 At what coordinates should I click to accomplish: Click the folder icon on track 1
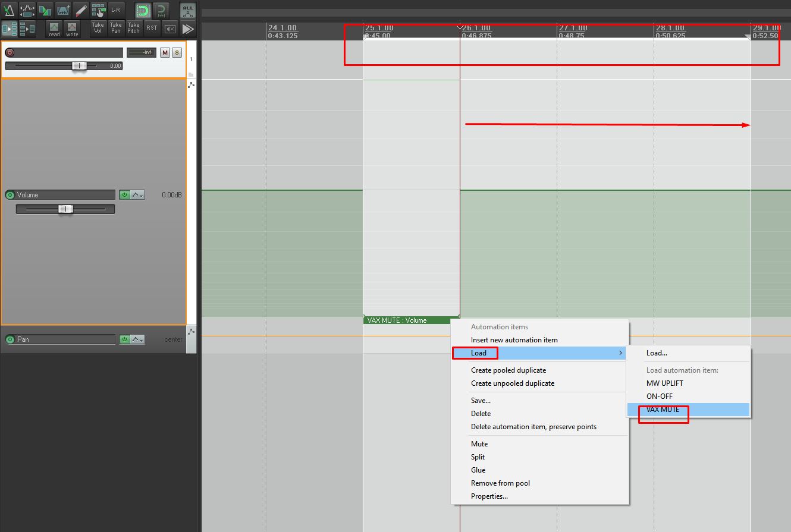(x=191, y=74)
